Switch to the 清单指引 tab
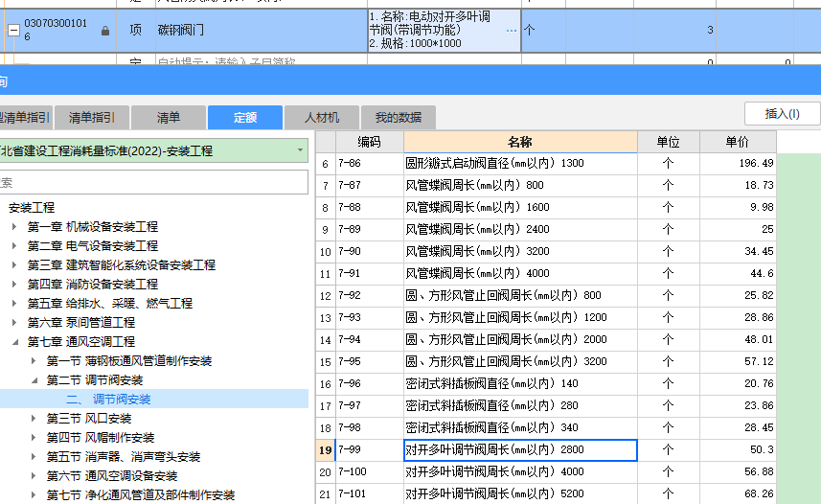 [92, 117]
